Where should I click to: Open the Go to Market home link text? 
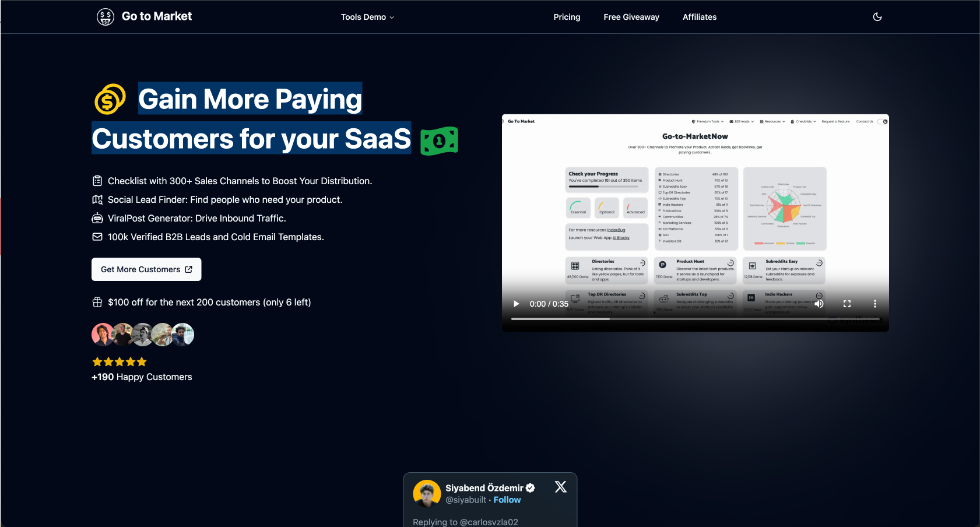[156, 16]
